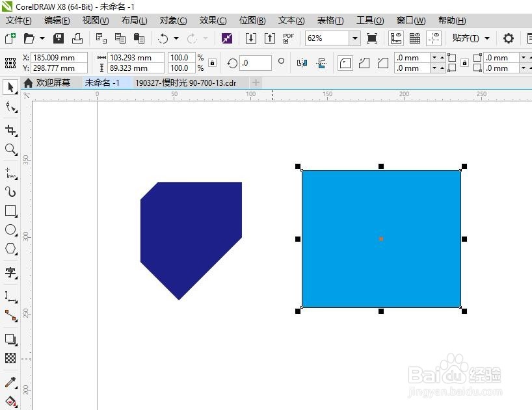The width and height of the screenshot is (532, 410).
Task: Undo the last action
Action: (x=163, y=38)
